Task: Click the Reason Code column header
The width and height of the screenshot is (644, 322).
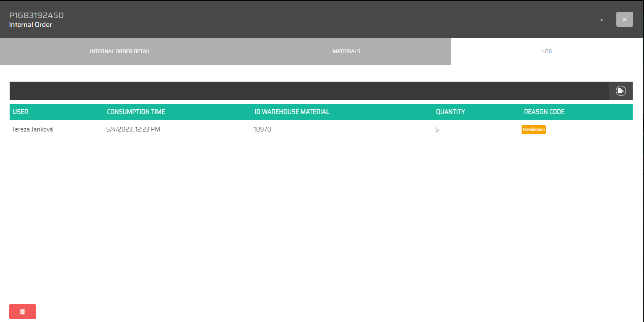Action: (x=544, y=112)
